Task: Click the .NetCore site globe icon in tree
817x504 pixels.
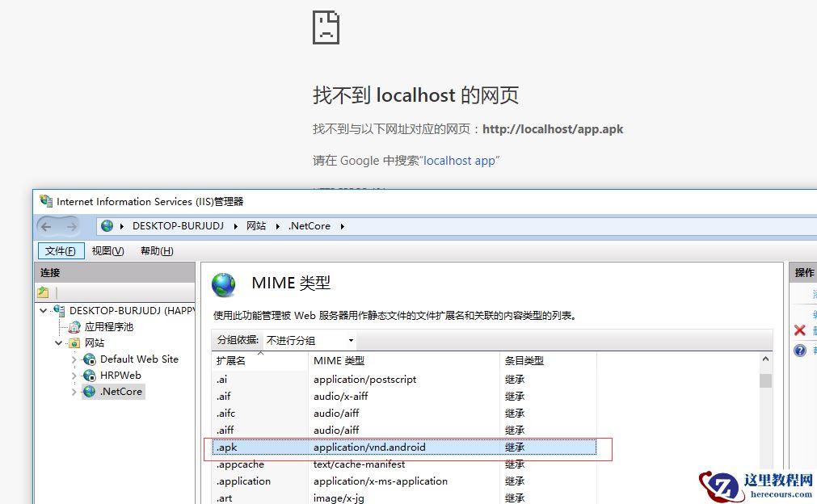Action: coord(90,392)
